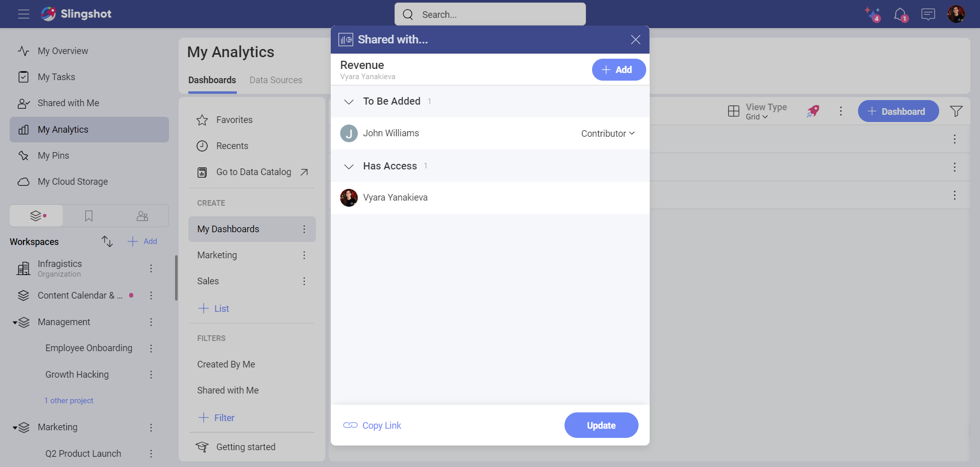Open Employee Onboarding project
This screenshot has width=980, height=467.
(89, 348)
